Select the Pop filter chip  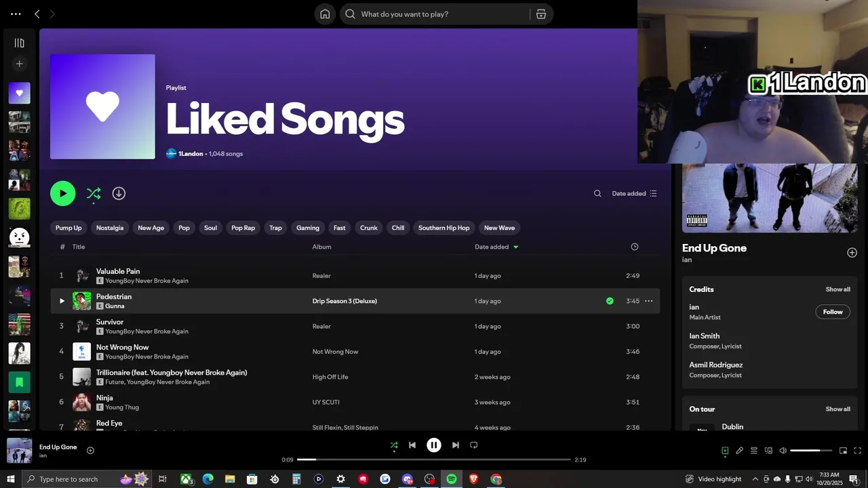point(184,228)
